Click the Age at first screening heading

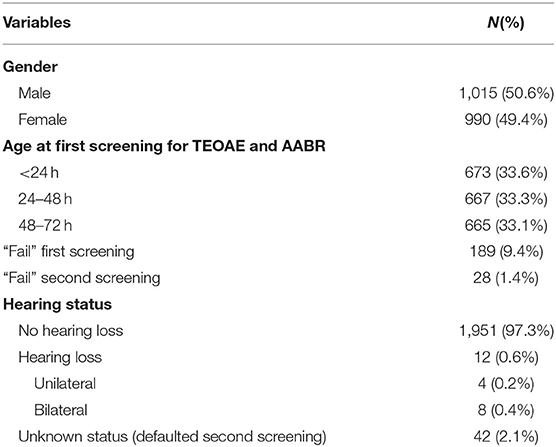[164, 146]
